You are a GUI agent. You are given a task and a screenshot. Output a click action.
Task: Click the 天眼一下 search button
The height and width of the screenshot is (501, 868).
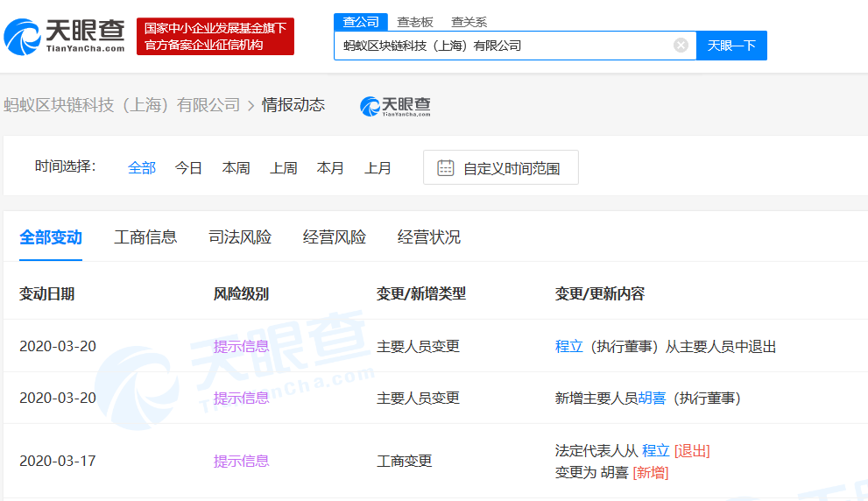point(731,46)
